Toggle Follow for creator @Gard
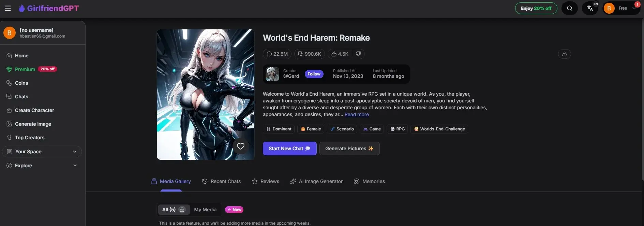Viewport: 644px width, 226px height. point(314,74)
